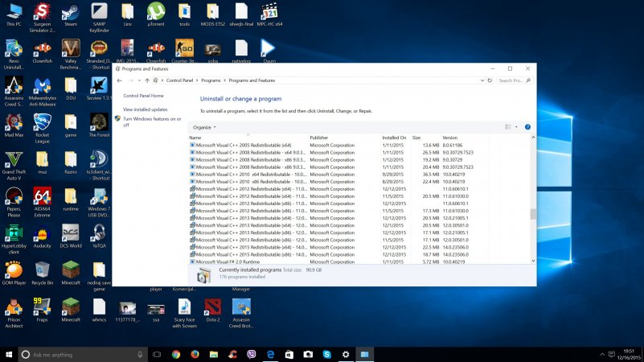
Task: Select Visual C++ 2010 x64 Redistributable row
Action: coord(338,175)
